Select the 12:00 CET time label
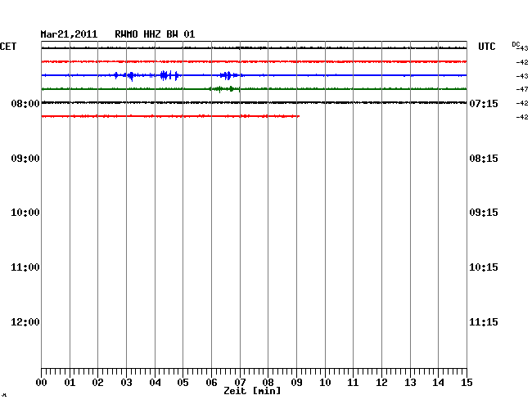Screen dimensions: 532x404 tap(25, 322)
